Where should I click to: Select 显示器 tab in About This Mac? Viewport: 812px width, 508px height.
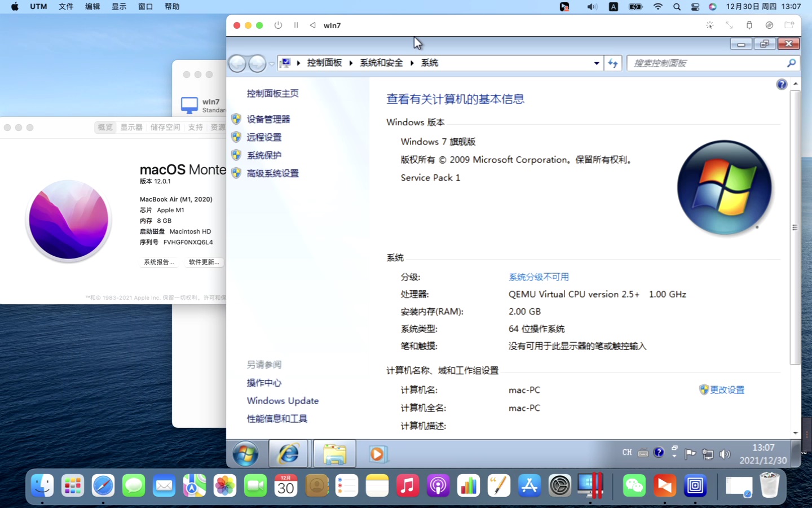pos(131,128)
